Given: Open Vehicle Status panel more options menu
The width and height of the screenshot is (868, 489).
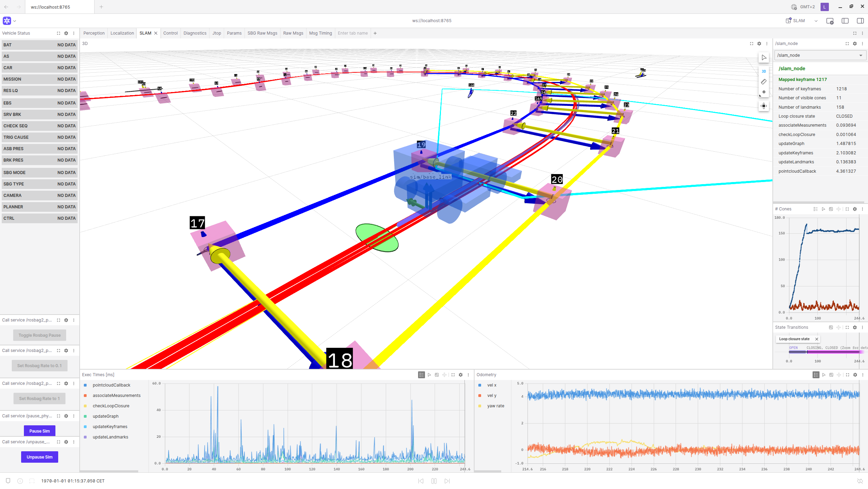Looking at the screenshot, I should [74, 33].
